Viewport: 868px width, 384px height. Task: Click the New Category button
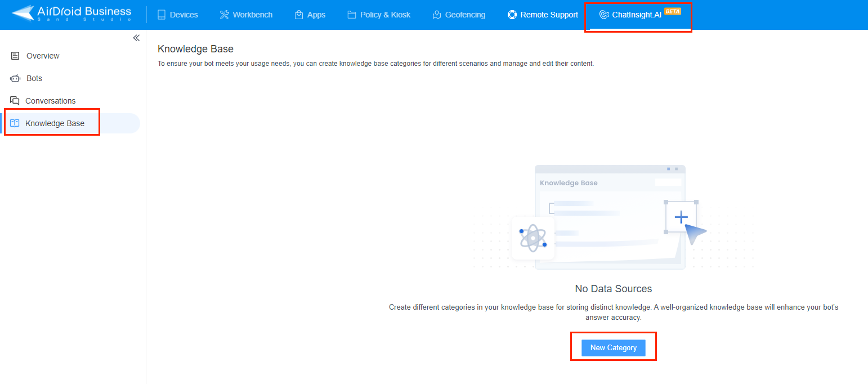(614, 348)
